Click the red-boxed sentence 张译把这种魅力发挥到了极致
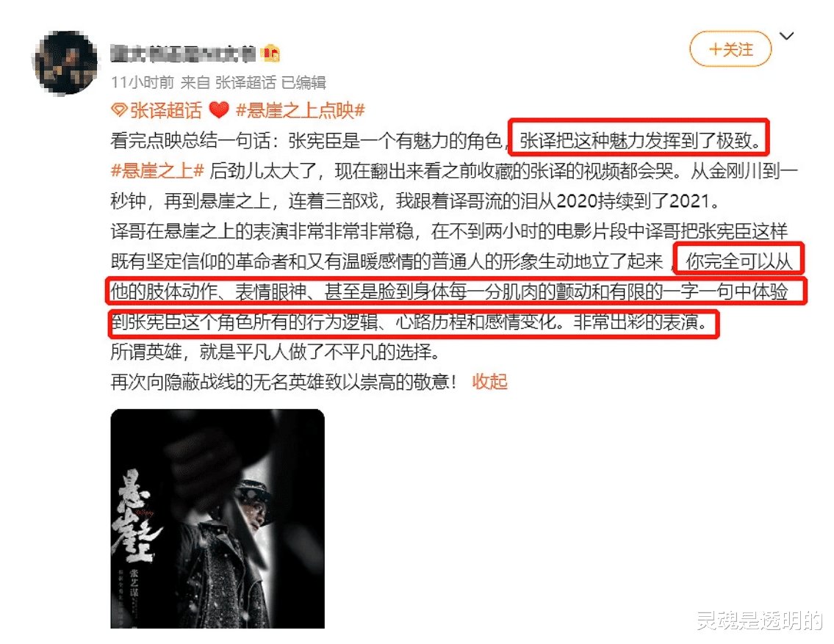Image resolution: width=834 pixels, height=644 pixels. (641, 141)
